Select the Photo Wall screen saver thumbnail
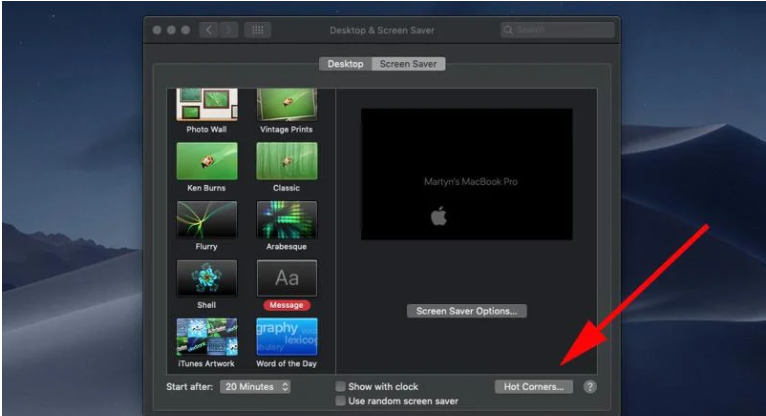 (x=207, y=104)
